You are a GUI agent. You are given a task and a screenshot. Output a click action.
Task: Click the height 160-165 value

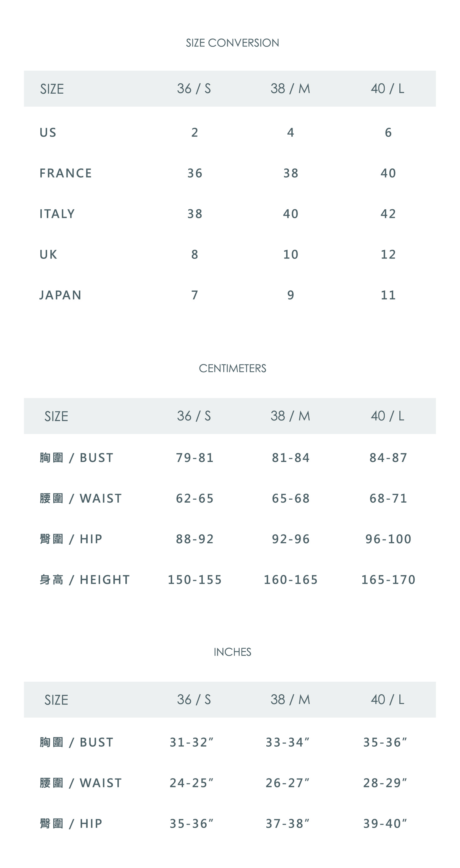291,579
